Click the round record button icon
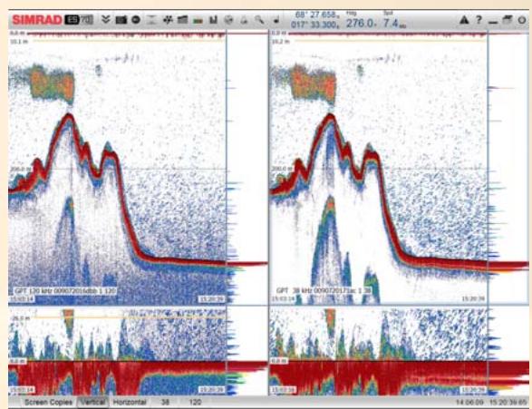This screenshot has width=532, height=409. (x=136, y=20)
